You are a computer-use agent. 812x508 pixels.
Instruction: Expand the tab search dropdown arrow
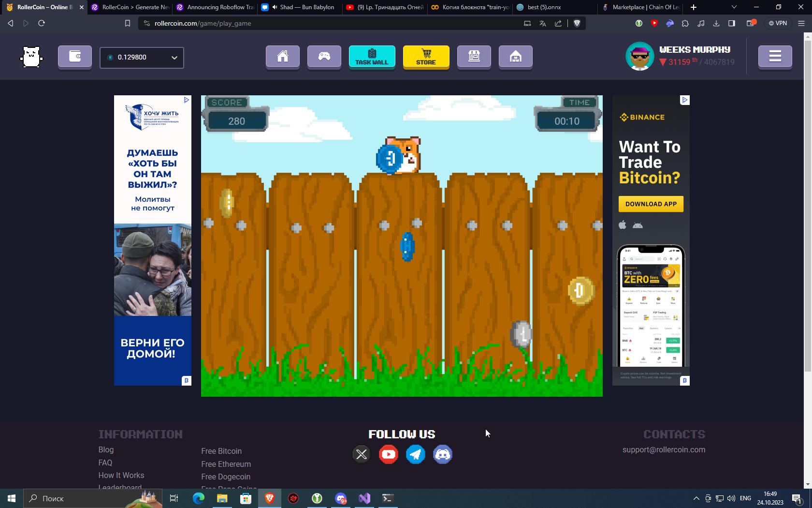[734, 7]
